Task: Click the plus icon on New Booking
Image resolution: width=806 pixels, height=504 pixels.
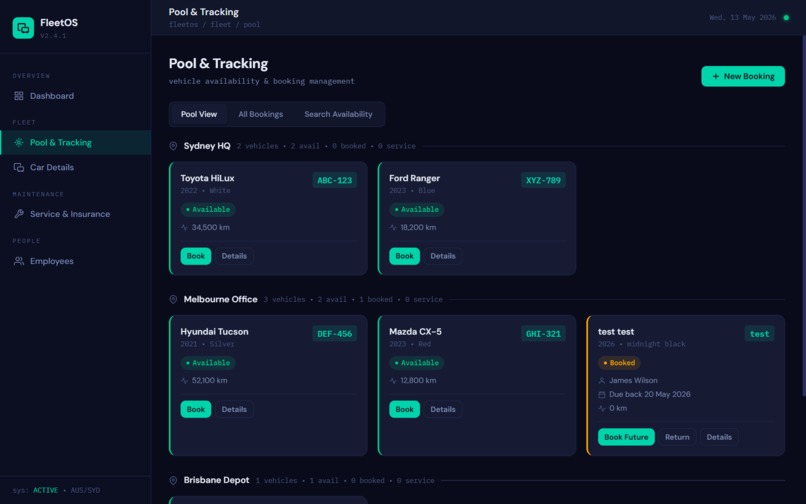Action: (x=716, y=76)
